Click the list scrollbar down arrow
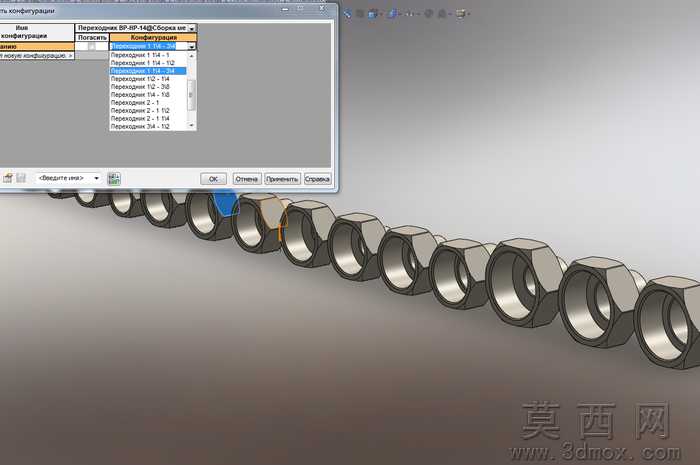Screen dimensions: 700x465 pos(192,126)
